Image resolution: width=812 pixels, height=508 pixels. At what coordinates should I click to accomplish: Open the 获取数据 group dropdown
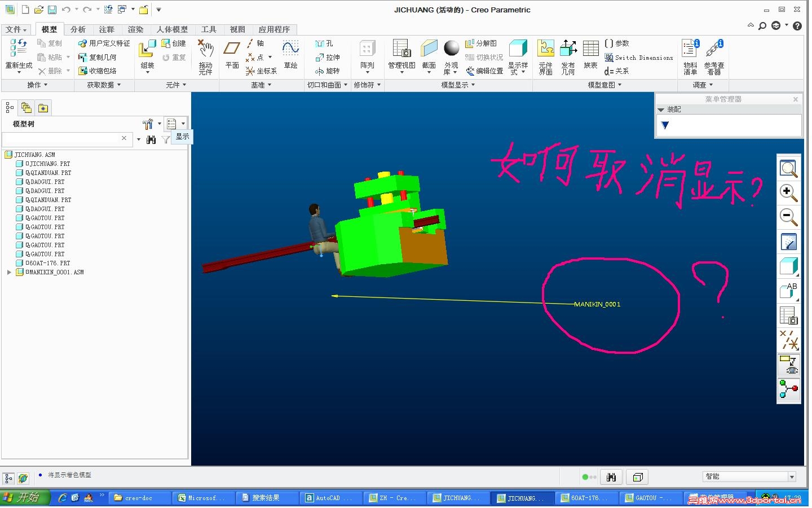pyautogui.click(x=104, y=85)
